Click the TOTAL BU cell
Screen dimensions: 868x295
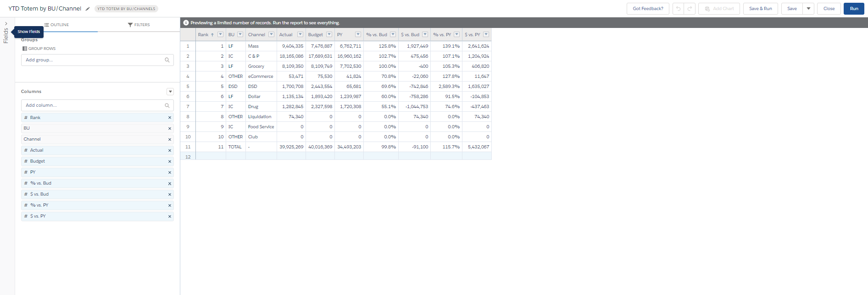click(236, 147)
